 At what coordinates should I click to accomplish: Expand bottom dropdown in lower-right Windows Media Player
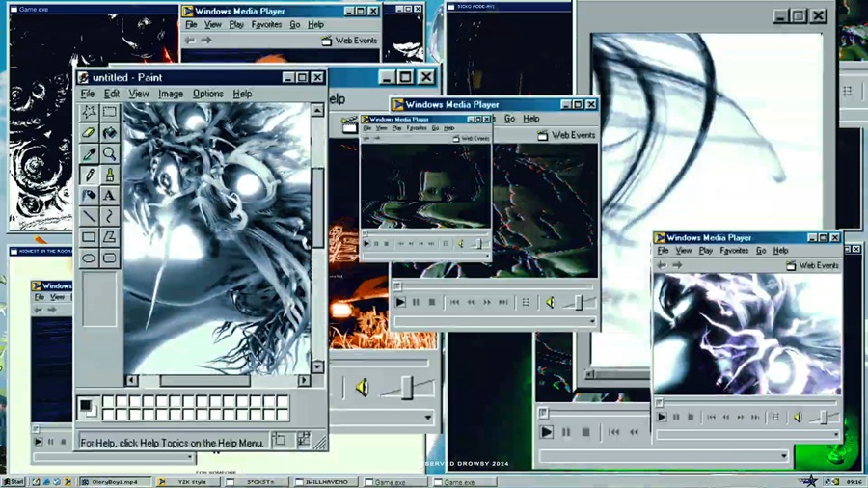pyautogui.click(x=835, y=434)
